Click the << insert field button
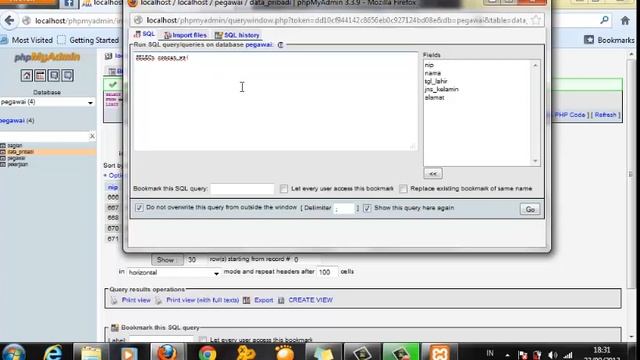 click(433, 173)
